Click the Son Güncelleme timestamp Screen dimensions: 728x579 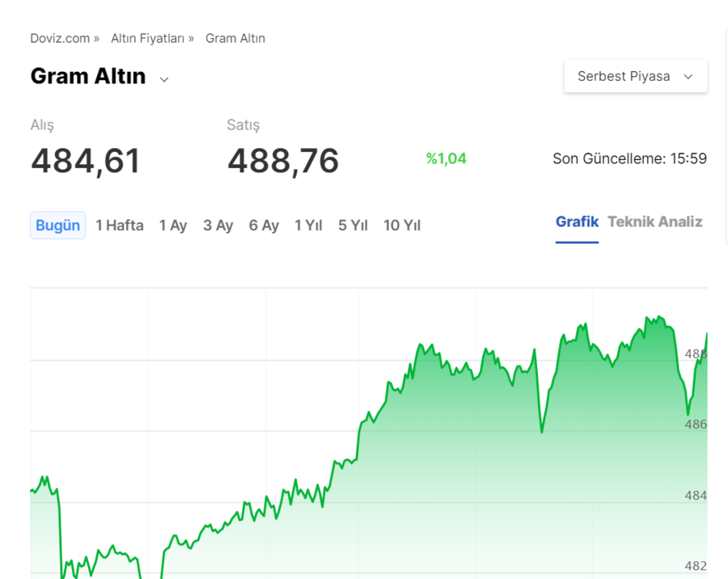coord(629,158)
